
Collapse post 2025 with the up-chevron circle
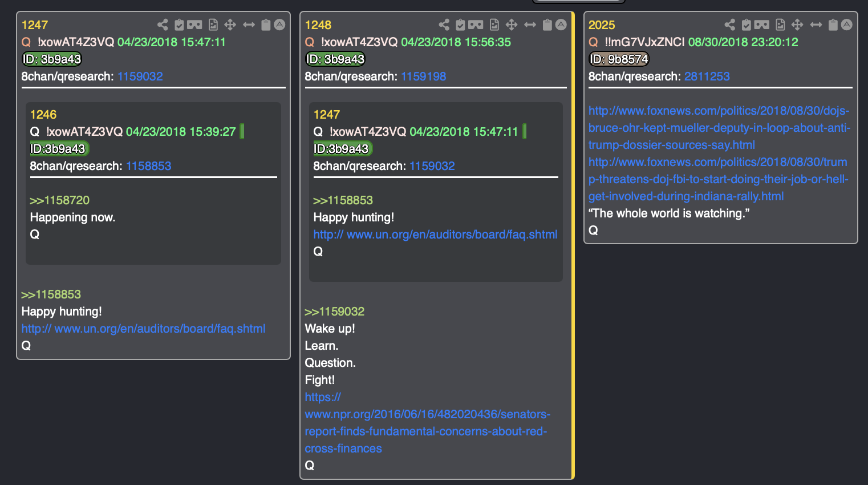coord(847,25)
